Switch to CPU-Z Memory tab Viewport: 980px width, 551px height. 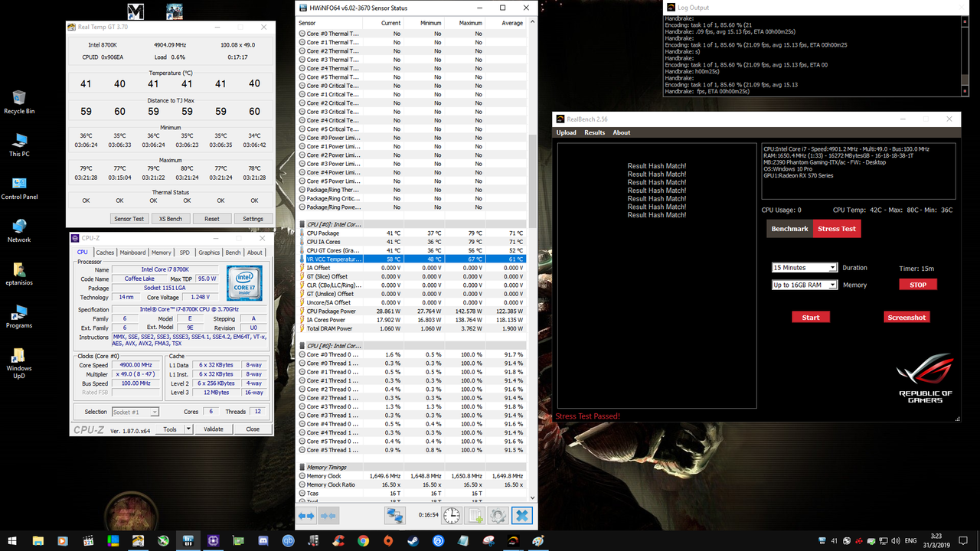[x=162, y=253]
